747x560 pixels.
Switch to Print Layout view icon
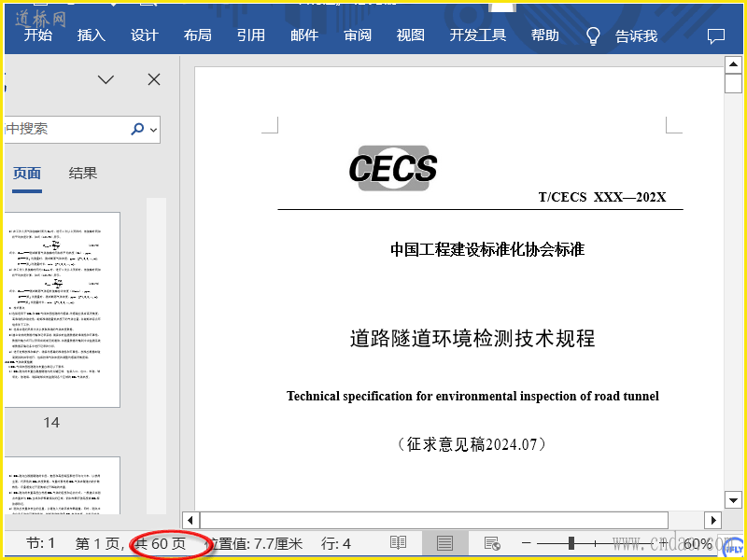[x=445, y=543]
